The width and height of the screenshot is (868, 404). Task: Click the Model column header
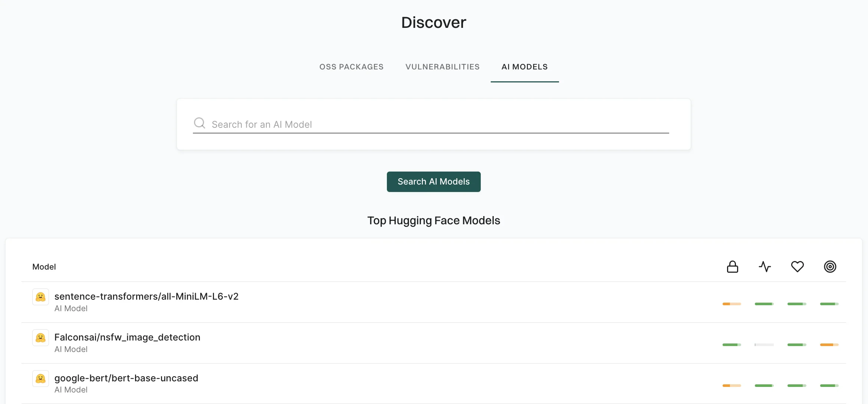pyautogui.click(x=44, y=266)
